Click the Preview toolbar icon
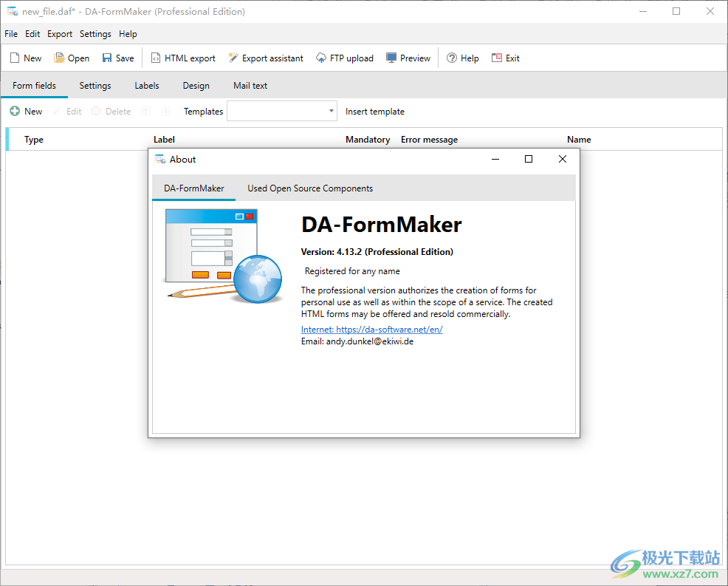 408,58
